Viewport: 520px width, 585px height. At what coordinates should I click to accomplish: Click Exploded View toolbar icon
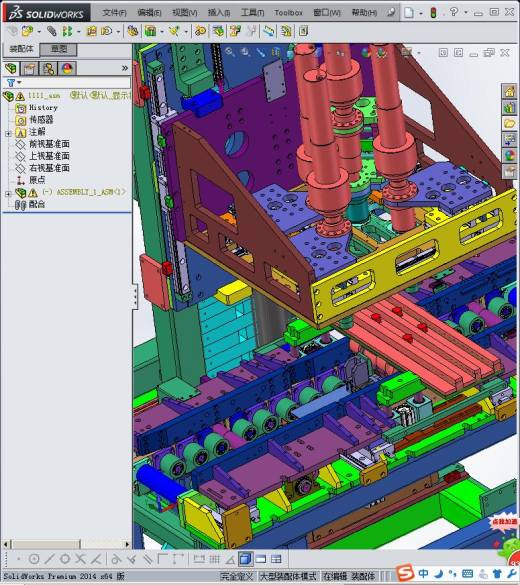[x=235, y=31]
